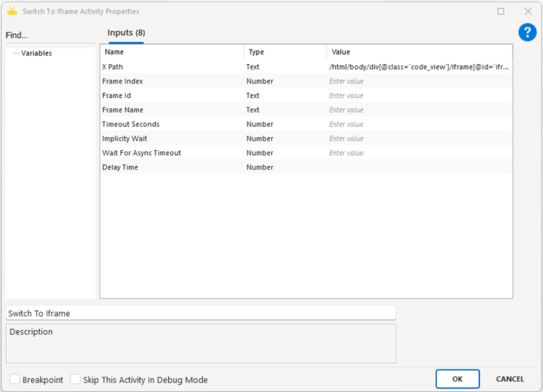Select Wait For Async Timeout value field
This screenshot has width=543, height=392.
419,153
